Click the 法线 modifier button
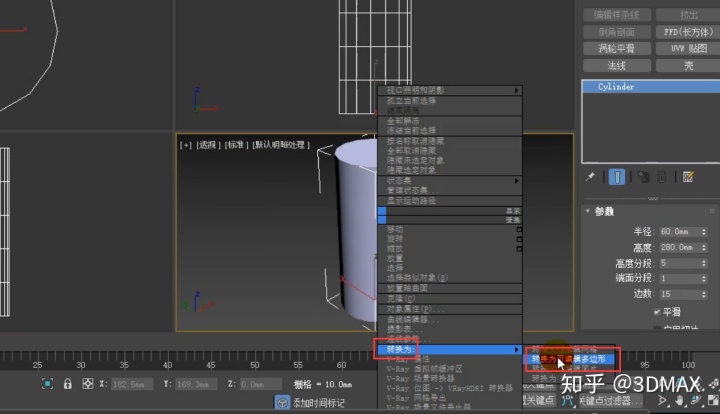Viewport: 720px width, 414px height. click(x=617, y=65)
